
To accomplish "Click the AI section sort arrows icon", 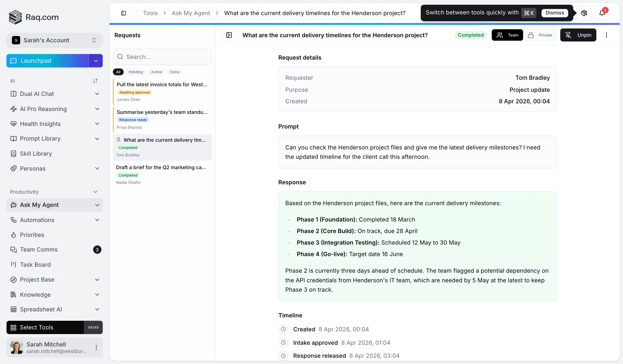I will [95, 81].
